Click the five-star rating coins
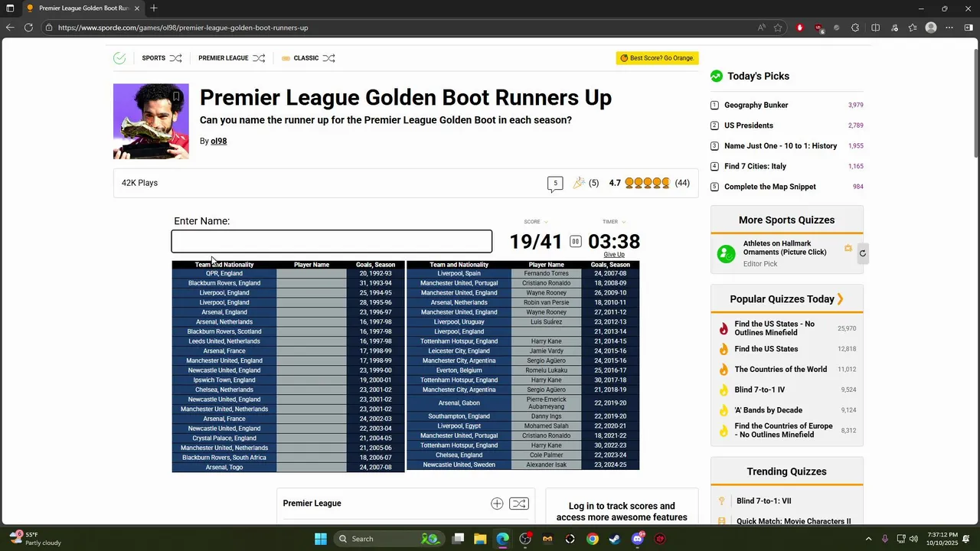This screenshot has height=551, width=980. (647, 183)
